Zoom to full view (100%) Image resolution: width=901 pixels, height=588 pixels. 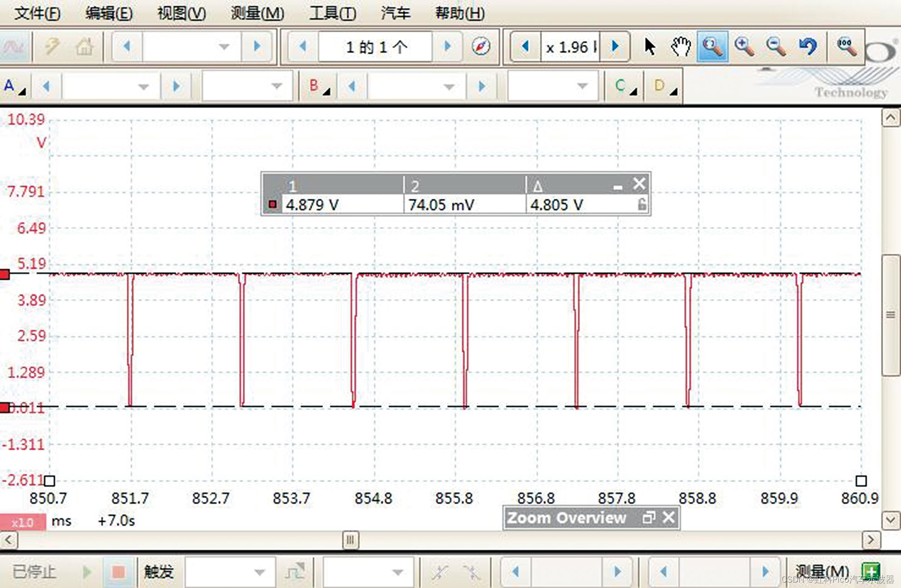point(846,46)
